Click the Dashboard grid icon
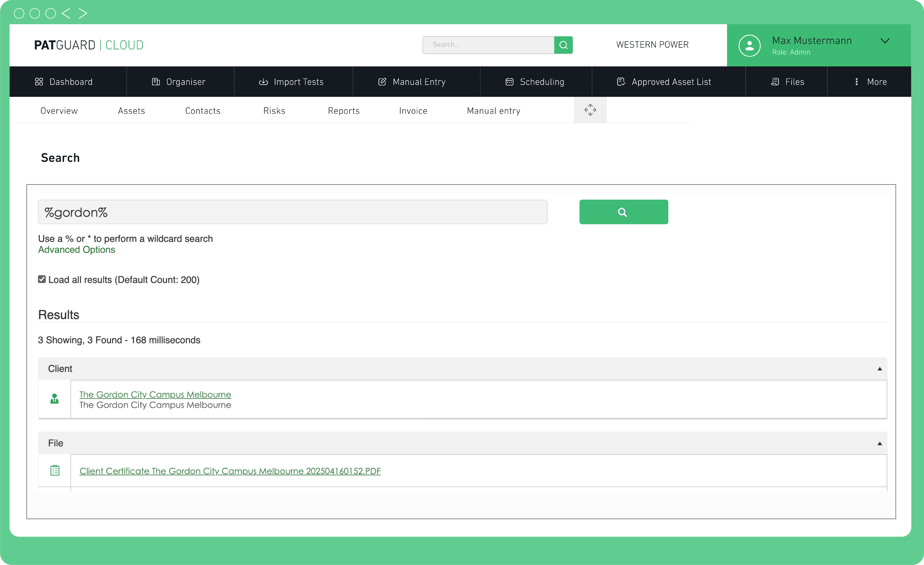 pos(39,82)
